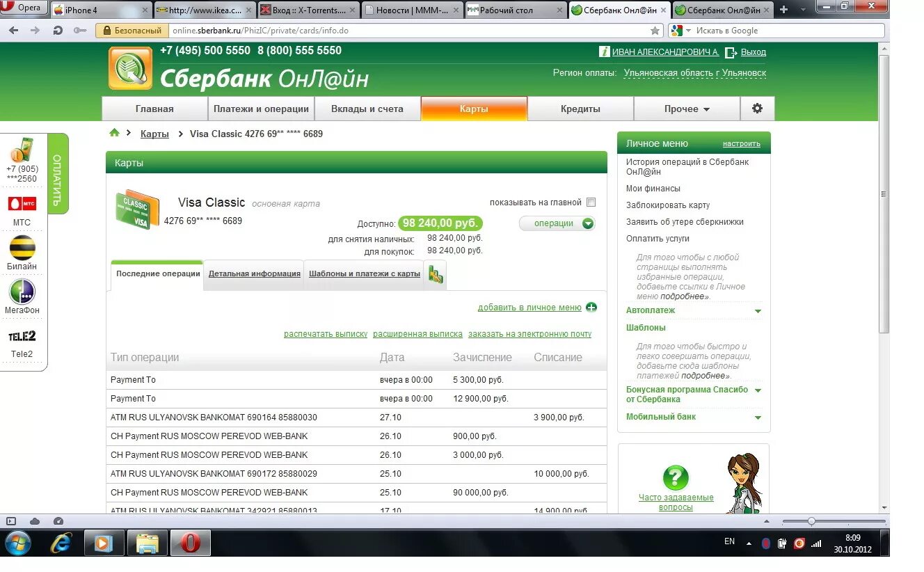This screenshot has height=572, width=924.
Task: Click the green question mark FAQ icon
Action: 675,477
